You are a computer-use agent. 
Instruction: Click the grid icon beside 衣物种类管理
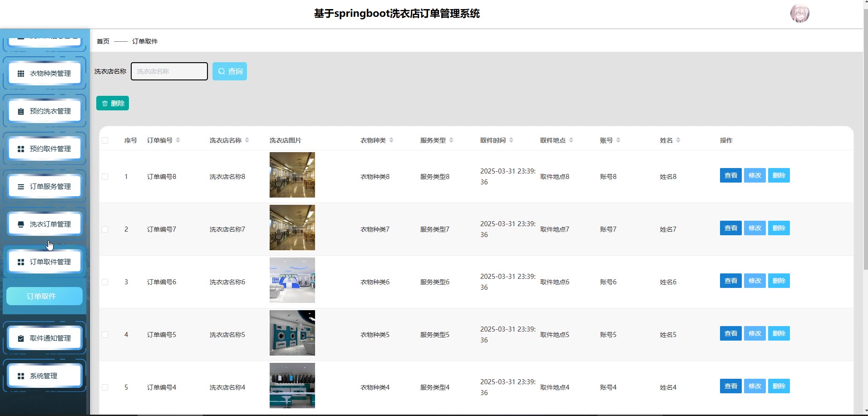[x=21, y=74]
